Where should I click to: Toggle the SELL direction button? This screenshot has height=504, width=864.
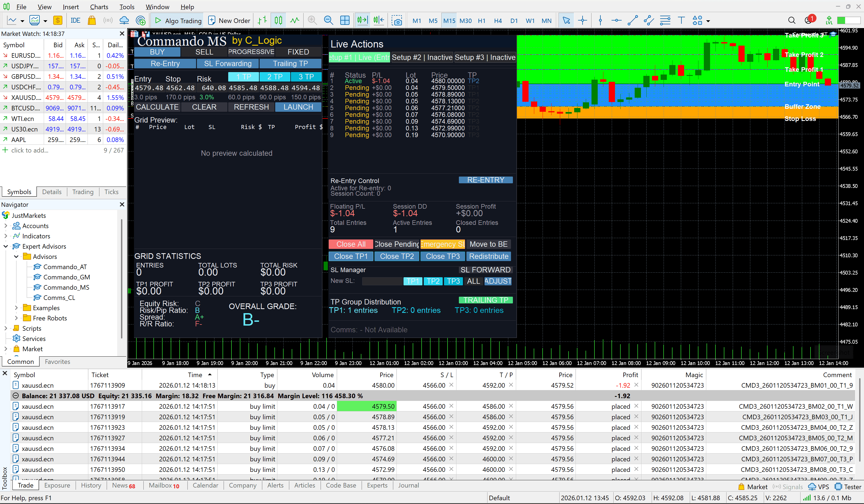(x=204, y=52)
